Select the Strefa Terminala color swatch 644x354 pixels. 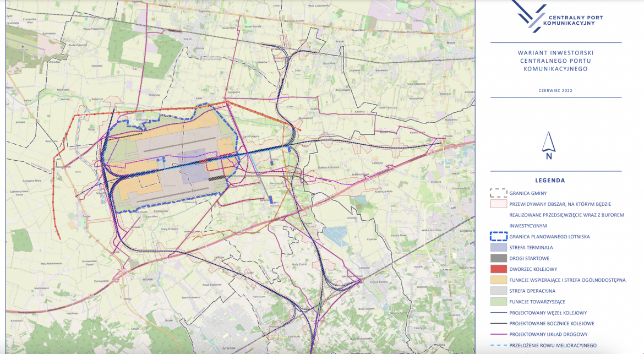point(498,248)
